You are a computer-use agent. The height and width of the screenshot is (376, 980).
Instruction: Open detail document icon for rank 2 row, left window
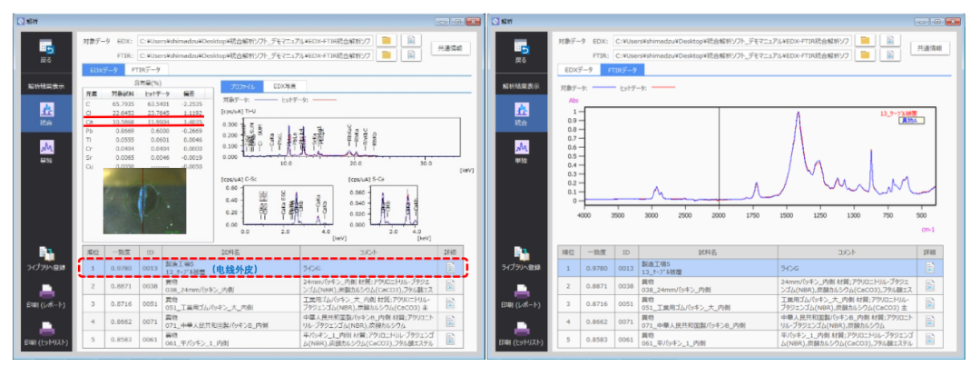[452, 286]
